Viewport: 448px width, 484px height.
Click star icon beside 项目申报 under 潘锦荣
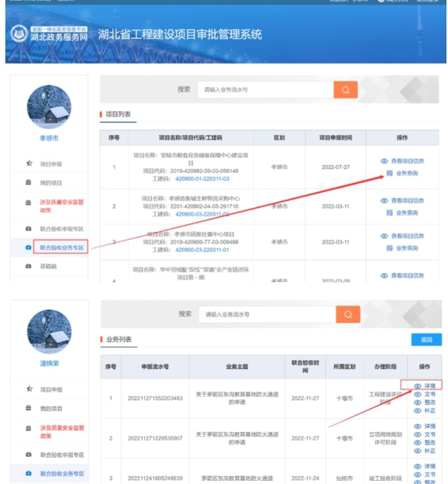tap(29, 389)
